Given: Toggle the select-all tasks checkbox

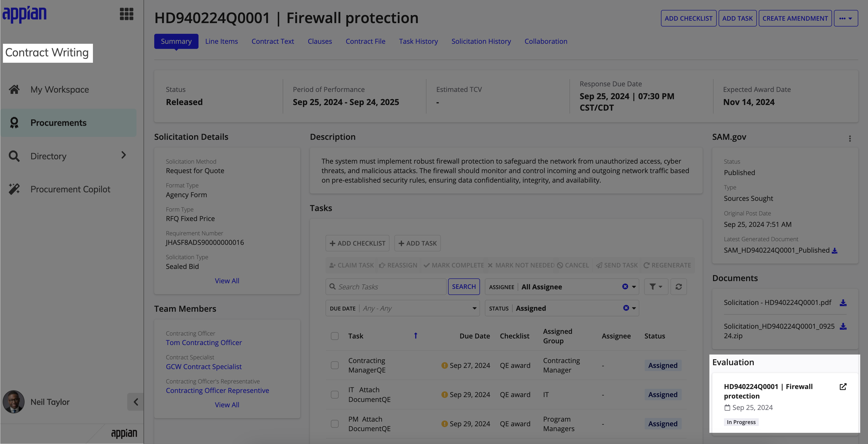Looking at the screenshot, I should tap(334, 336).
